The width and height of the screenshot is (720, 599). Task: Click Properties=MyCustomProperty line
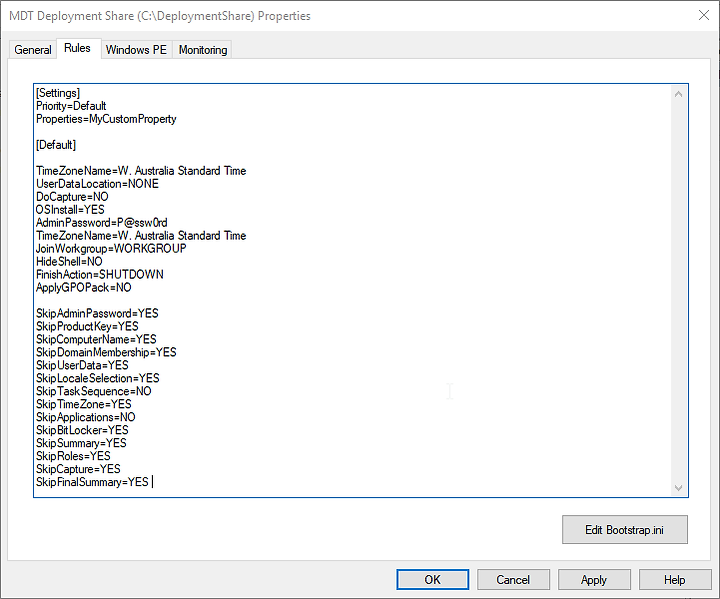tap(106, 119)
